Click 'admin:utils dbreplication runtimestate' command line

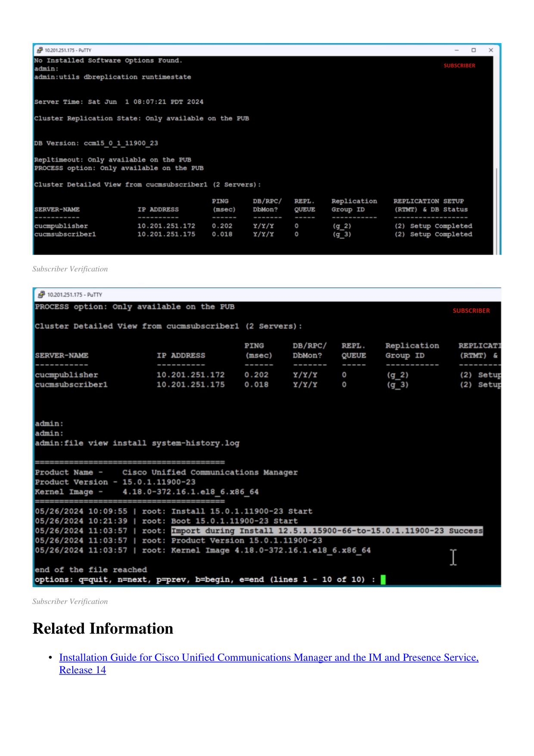click(113, 77)
